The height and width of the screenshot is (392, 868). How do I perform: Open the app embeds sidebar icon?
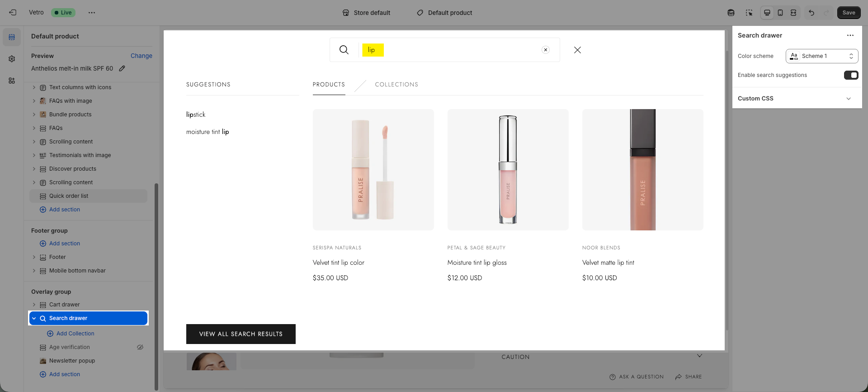pyautogui.click(x=12, y=81)
